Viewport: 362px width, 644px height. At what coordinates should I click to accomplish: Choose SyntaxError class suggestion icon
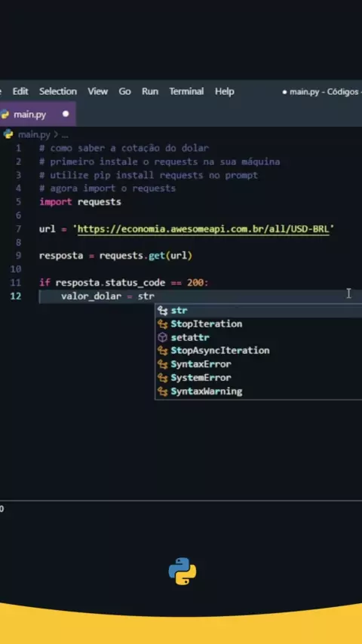(x=163, y=364)
